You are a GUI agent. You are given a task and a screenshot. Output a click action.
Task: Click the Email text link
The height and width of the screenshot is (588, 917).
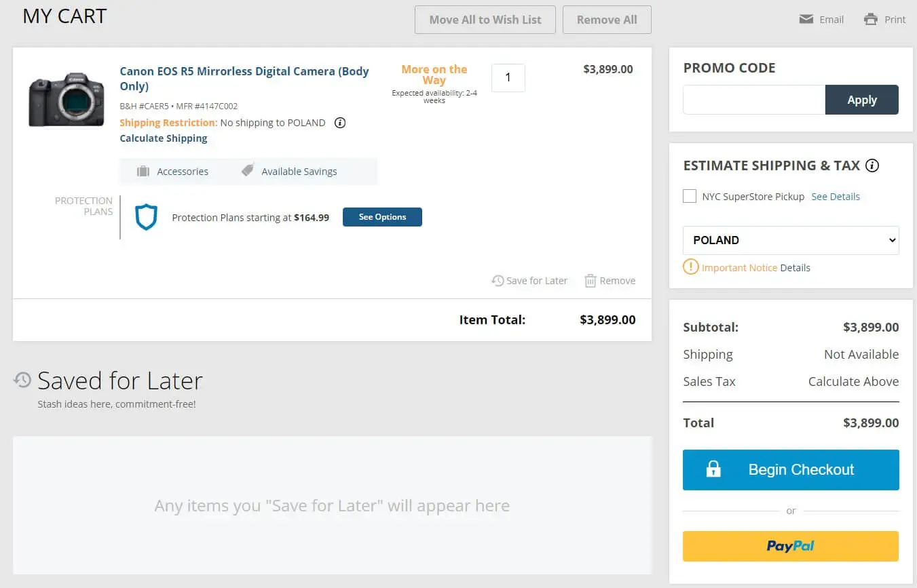tap(831, 20)
